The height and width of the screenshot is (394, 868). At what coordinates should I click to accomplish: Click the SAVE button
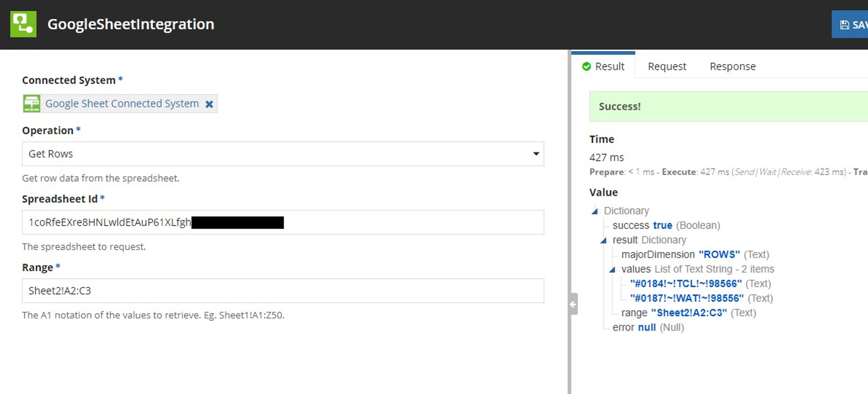point(850,25)
